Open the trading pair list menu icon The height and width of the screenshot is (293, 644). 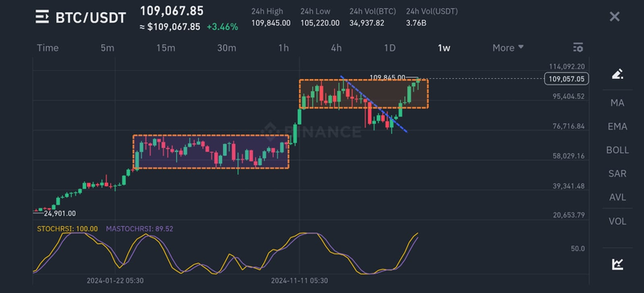point(42,17)
